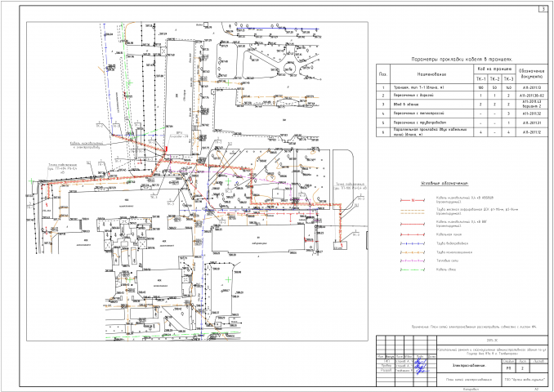Select legend label 'Кабель связи'
554x392 pixels.
pyautogui.click(x=446, y=269)
